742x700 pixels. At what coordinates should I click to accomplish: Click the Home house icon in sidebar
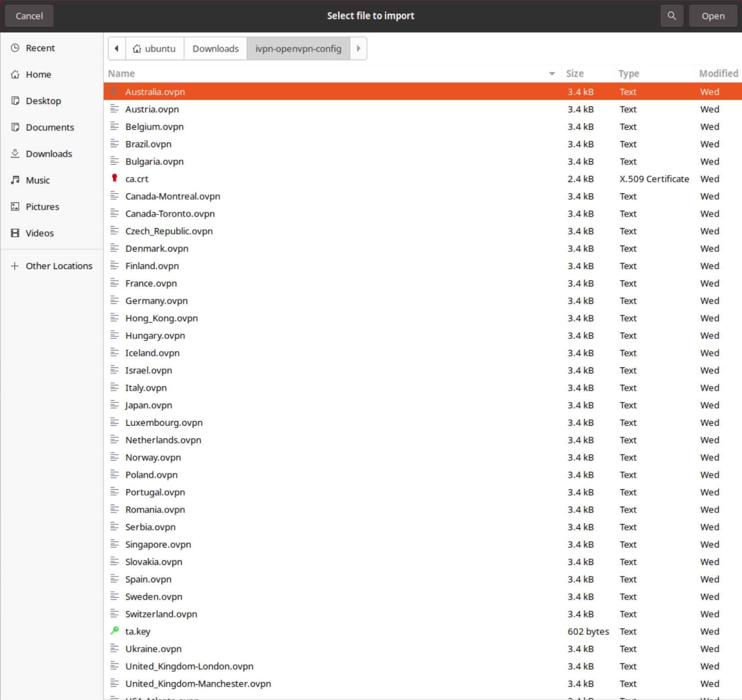tap(15, 74)
